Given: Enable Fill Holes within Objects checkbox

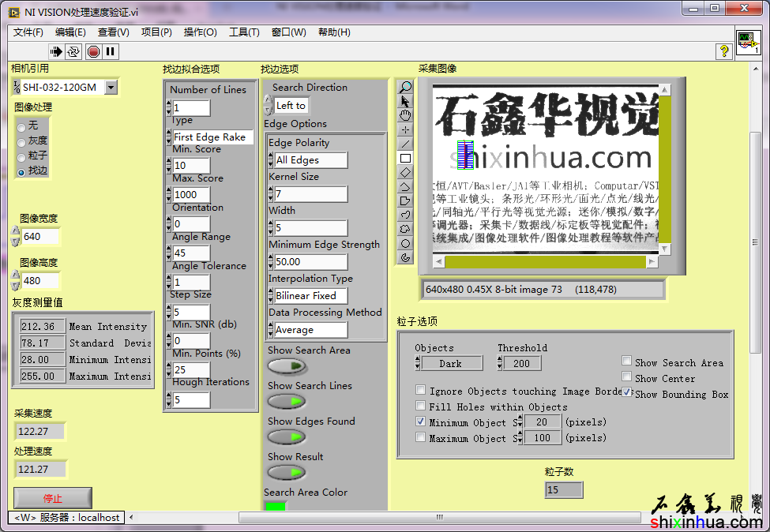Looking at the screenshot, I should tap(421, 406).
